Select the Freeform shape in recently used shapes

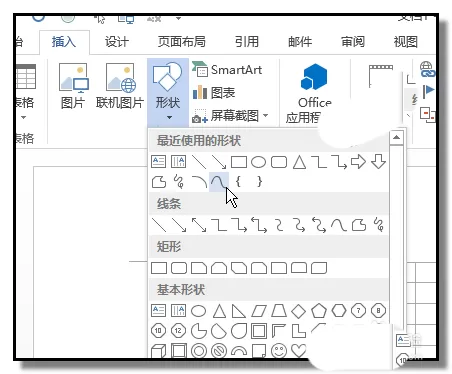pos(159,182)
